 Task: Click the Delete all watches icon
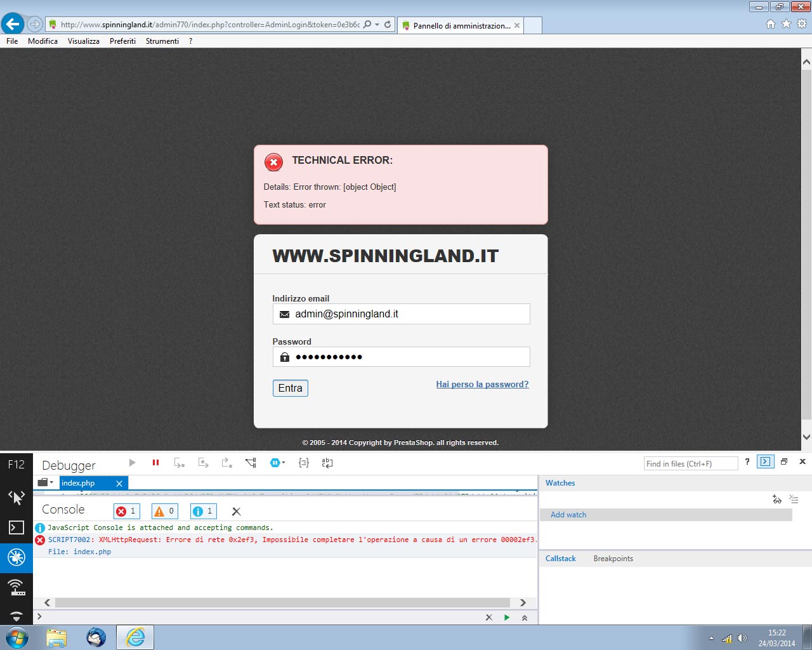tap(794, 500)
